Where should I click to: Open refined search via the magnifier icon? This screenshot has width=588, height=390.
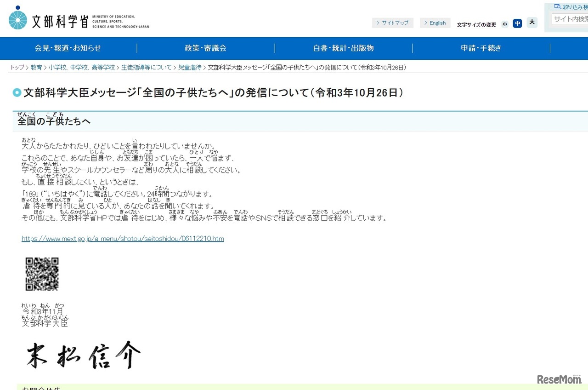coord(557,6)
